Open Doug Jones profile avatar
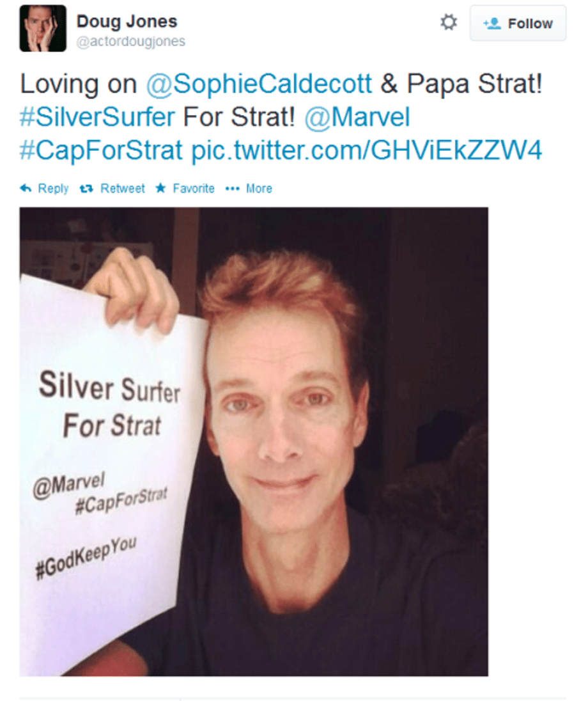This screenshot has height=701, width=588. point(43,29)
